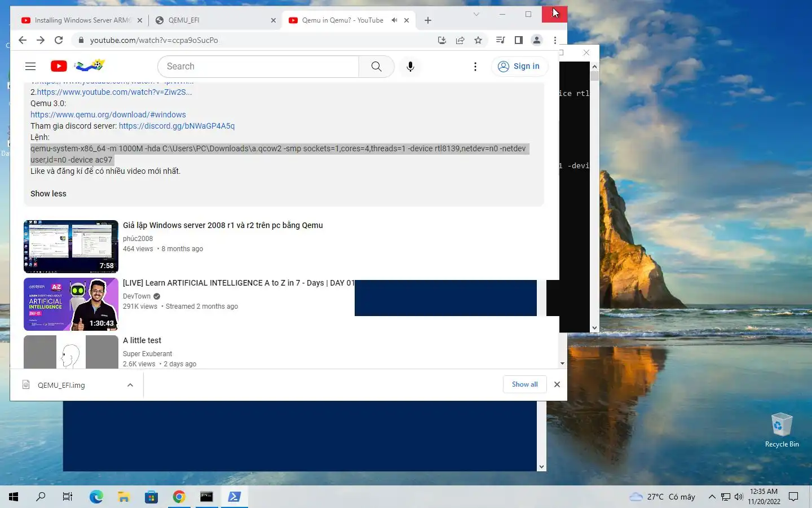Click Show all downloads

[525, 384]
